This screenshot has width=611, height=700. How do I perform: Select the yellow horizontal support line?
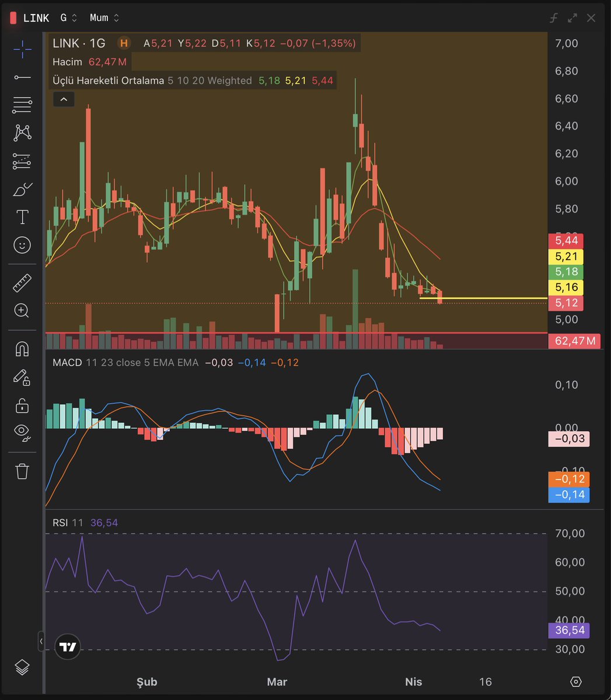coord(483,298)
